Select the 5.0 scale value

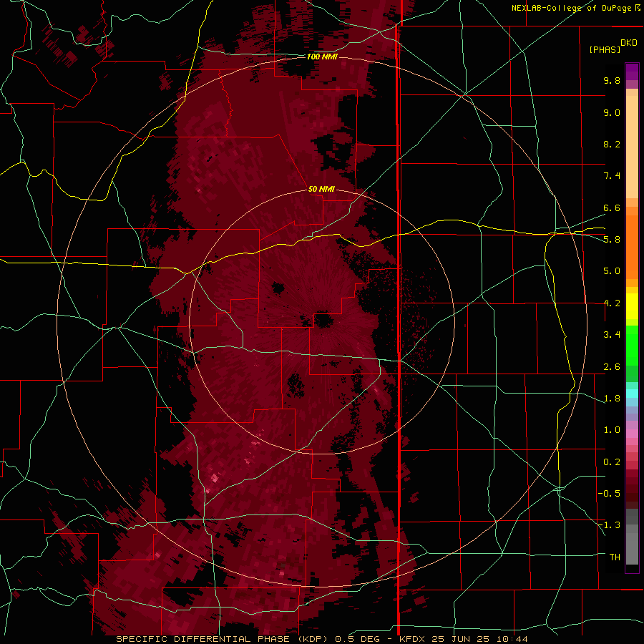tap(612, 271)
